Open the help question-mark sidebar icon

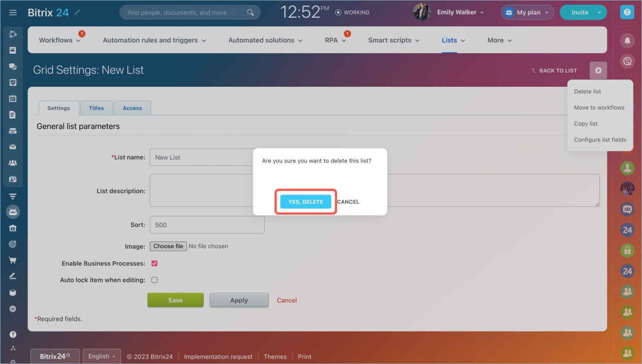point(13,334)
